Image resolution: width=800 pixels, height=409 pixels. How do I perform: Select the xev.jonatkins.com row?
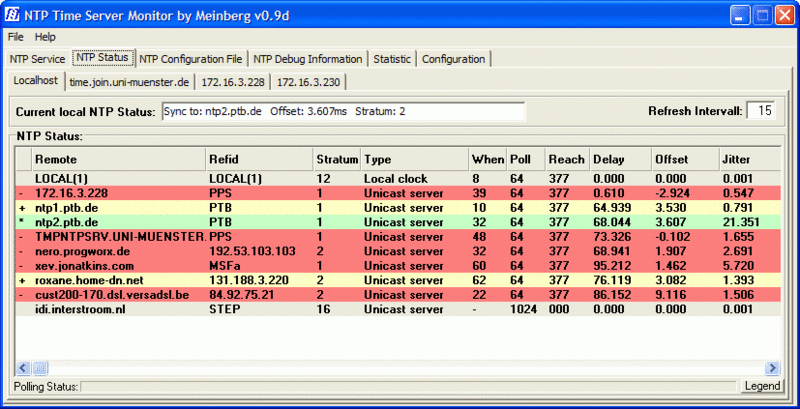click(398, 266)
